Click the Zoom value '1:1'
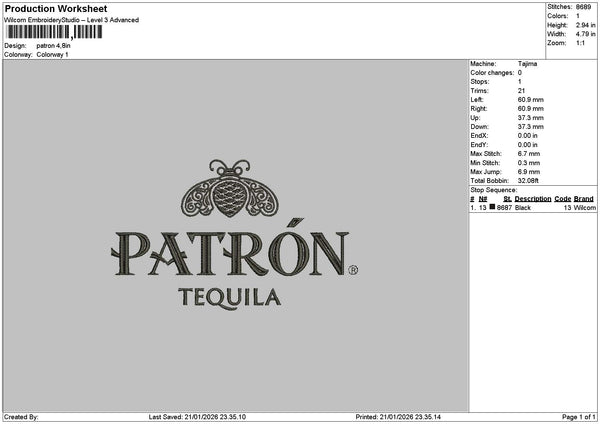This screenshot has width=600, height=424. coord(580,43)
